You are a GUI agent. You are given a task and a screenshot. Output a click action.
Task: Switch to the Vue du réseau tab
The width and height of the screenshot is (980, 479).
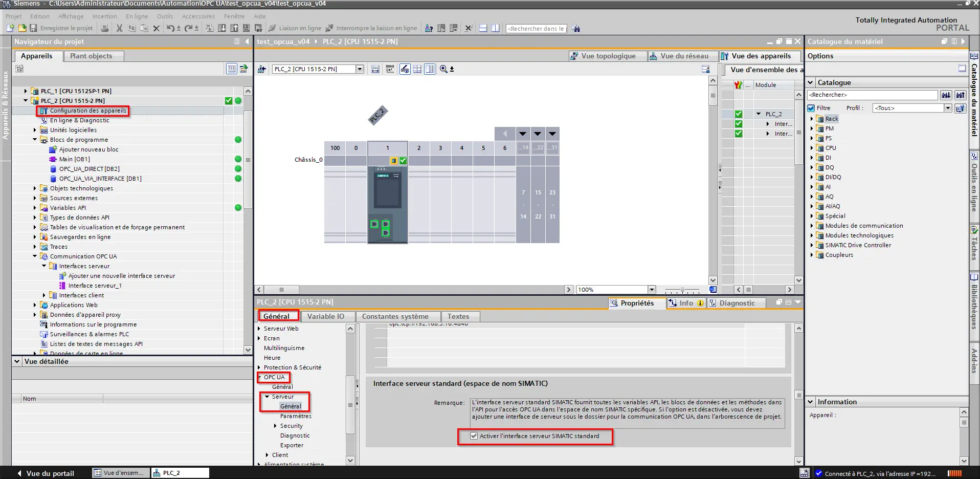[683, 56]
